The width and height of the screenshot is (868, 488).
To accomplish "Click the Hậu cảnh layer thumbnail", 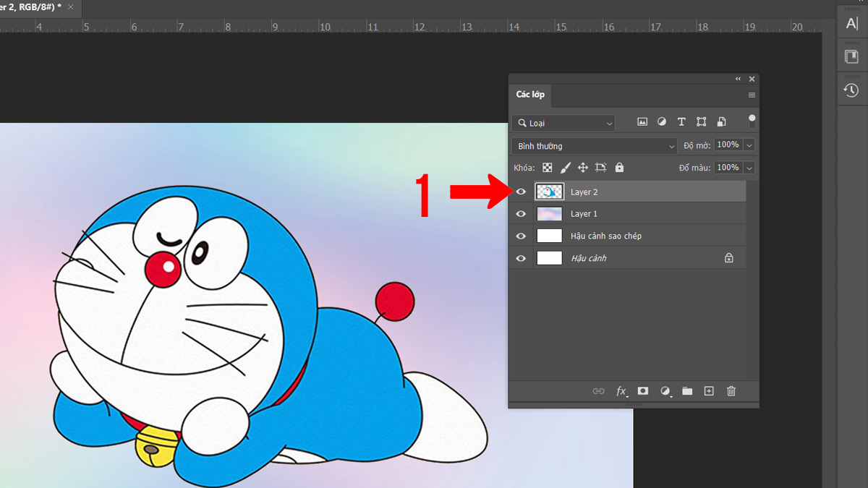I will [549, 258].
